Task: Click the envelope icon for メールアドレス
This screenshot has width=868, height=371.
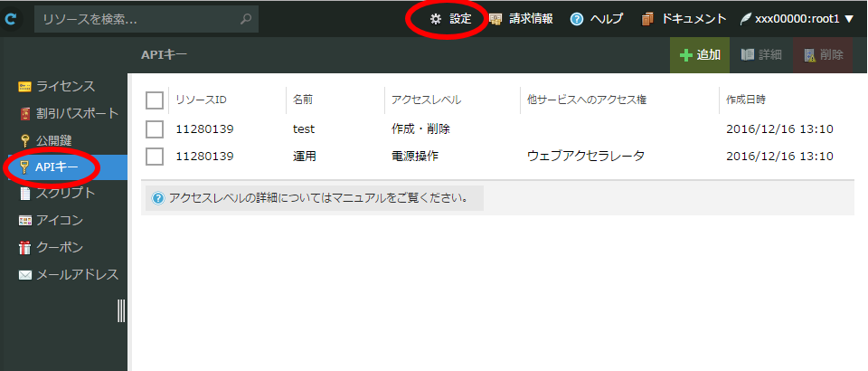Action: coord(25,275)
